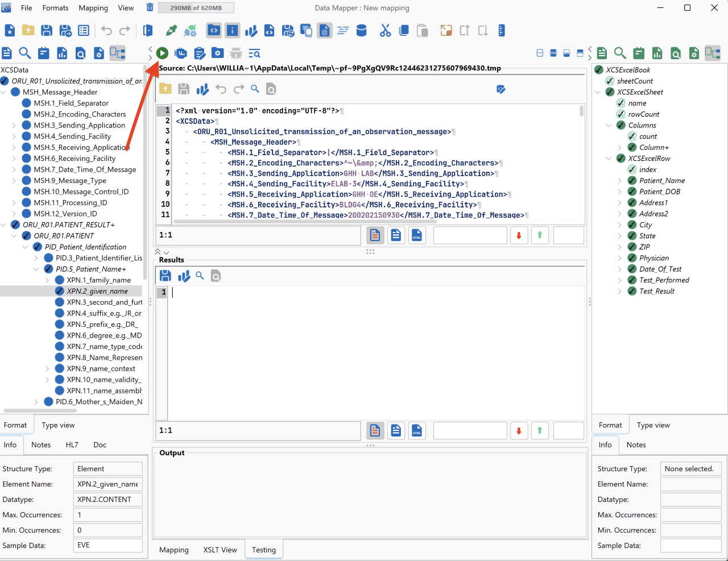The width and height of the screenshot is (728, 561).
Task: Open a source file with yellow folder icon
Action: pos(165,89)
